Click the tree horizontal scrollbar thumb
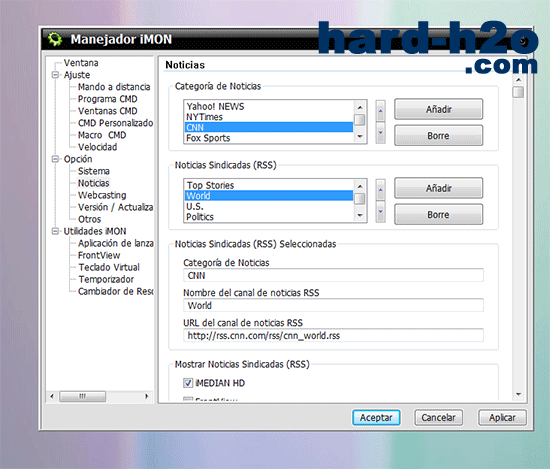Image resolution: width=550 pixels, height=469 pixels. coord(82,396)
